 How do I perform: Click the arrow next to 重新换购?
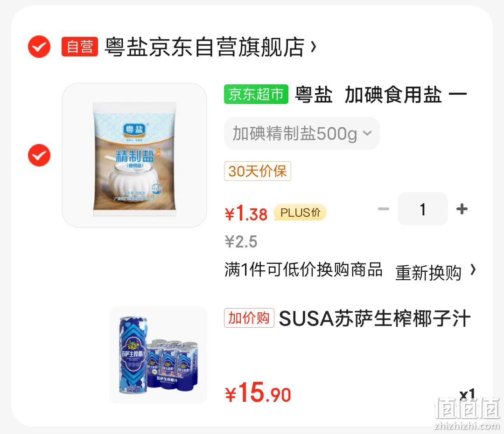click(473, 270)
